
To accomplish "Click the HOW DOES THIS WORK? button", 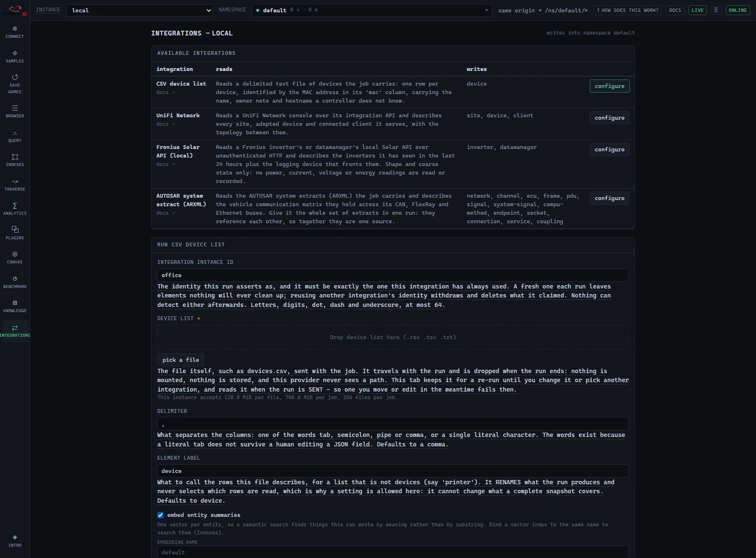I will [x=627, y=10].
